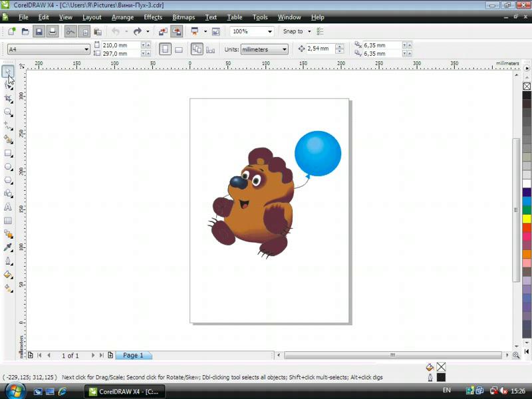Click the Open file icon

(x=25, y=31)
